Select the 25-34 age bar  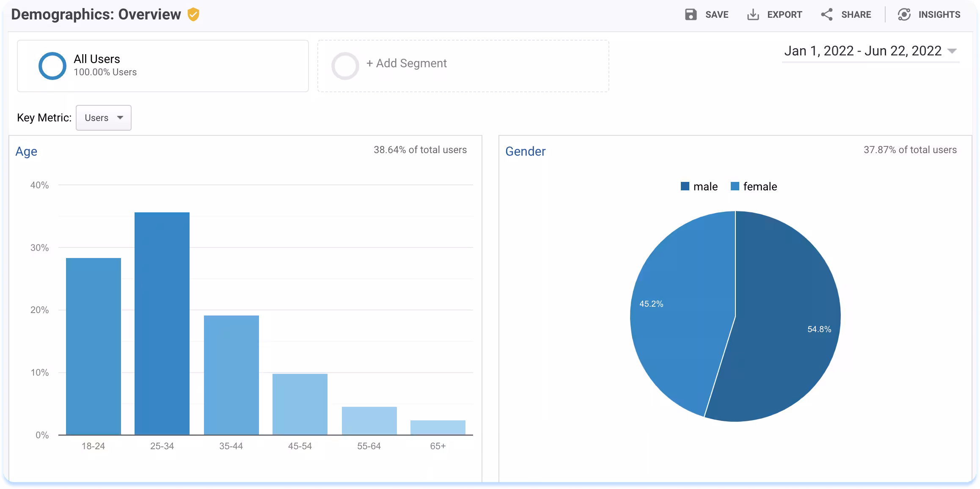[x=162, y=324]
